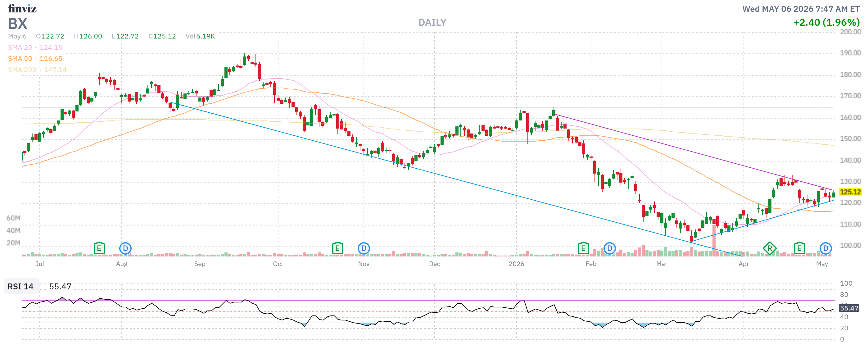Click the Dec month label
Viewport: 868px width, 349px height.
coord(434,264)
